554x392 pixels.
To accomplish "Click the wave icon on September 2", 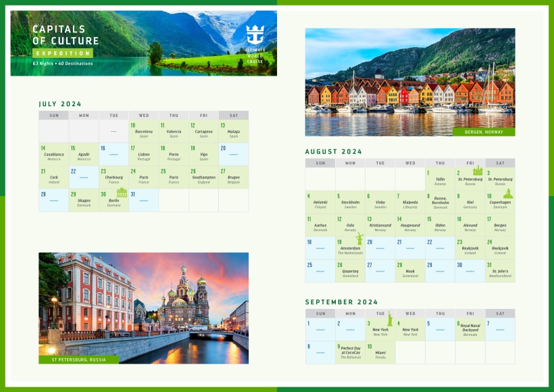I will 350,330.
